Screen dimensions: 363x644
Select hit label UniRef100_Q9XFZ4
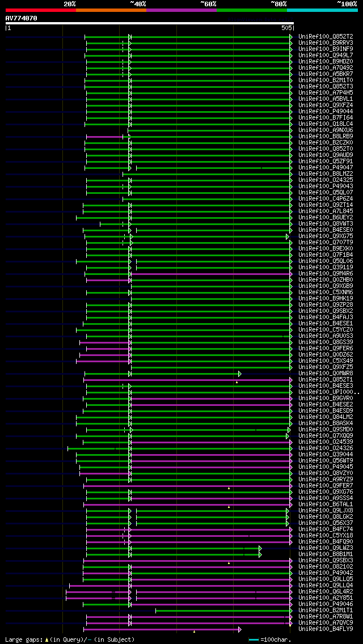[326, 105]
